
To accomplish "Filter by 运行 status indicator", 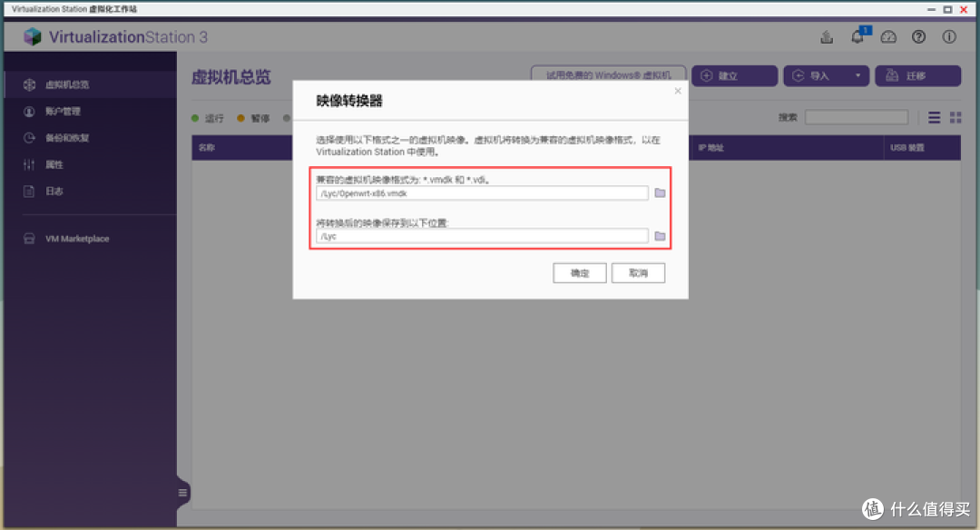I will [x=208, y=118].
